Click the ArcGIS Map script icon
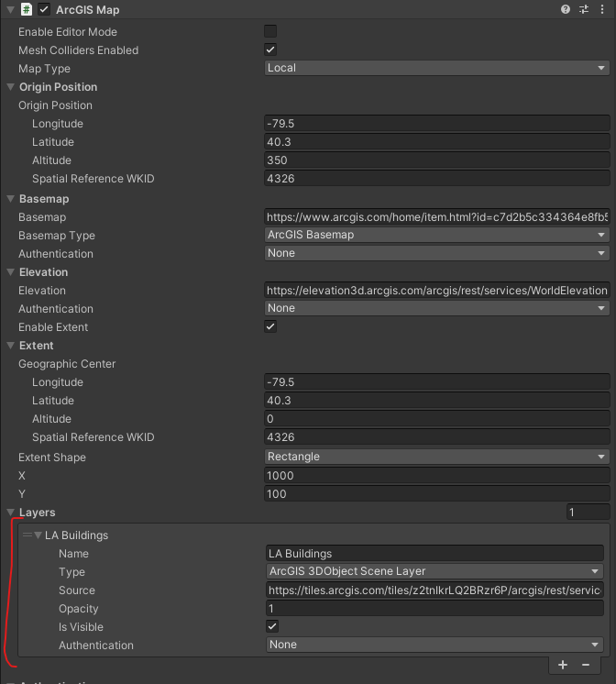 click(x=27, y=9)
